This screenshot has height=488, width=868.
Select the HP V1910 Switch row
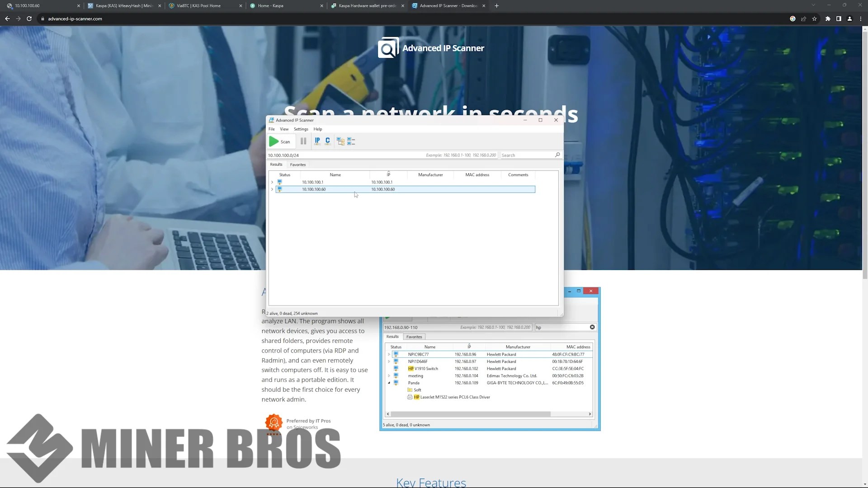[x=425, y=368]
